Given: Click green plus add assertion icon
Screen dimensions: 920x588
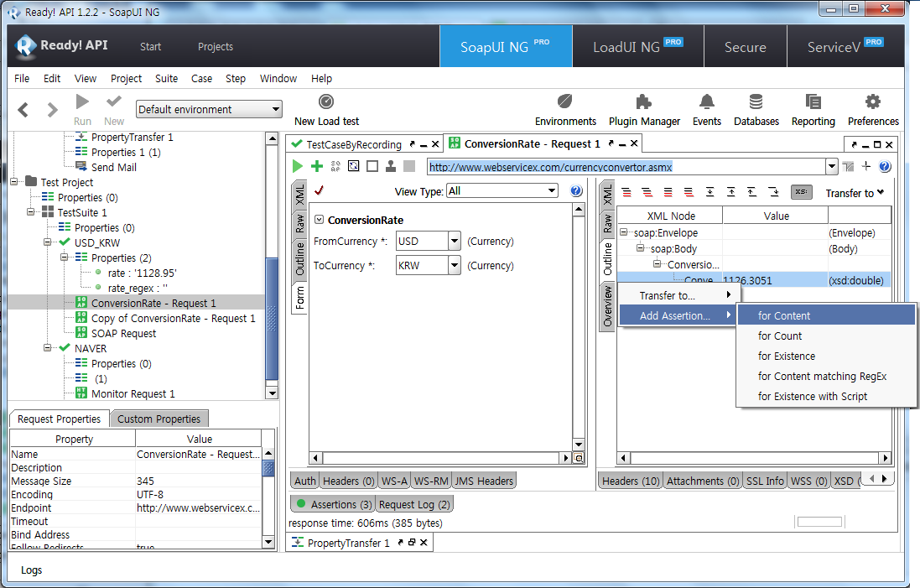Looking at the screenshot, I should click(317, 167).
